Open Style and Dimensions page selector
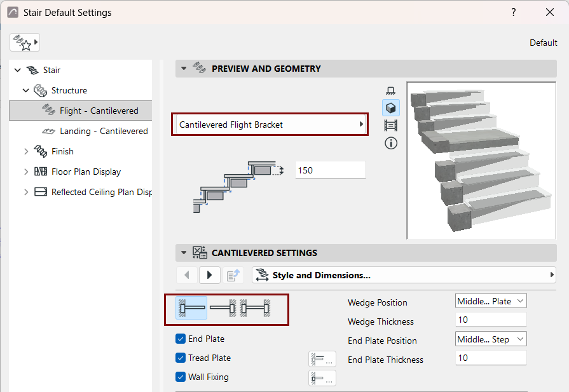The width and height of the screenshot is (569, 392). (404, 275)
